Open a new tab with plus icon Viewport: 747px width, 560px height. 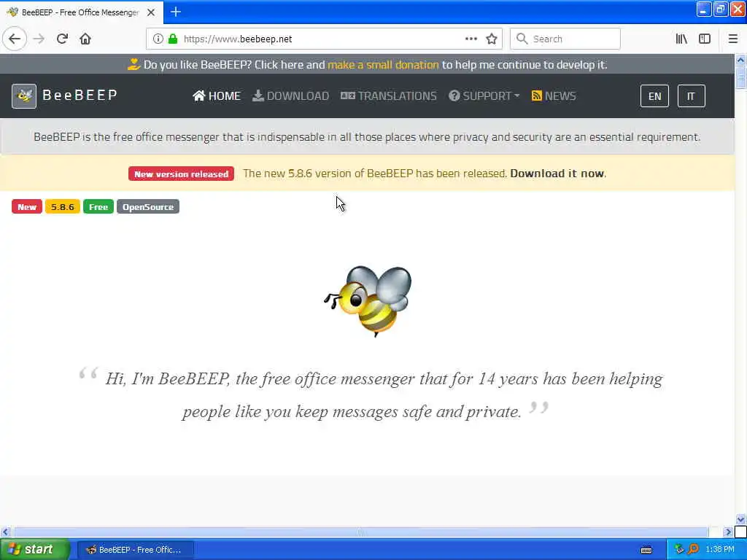[x=176, y=12]
